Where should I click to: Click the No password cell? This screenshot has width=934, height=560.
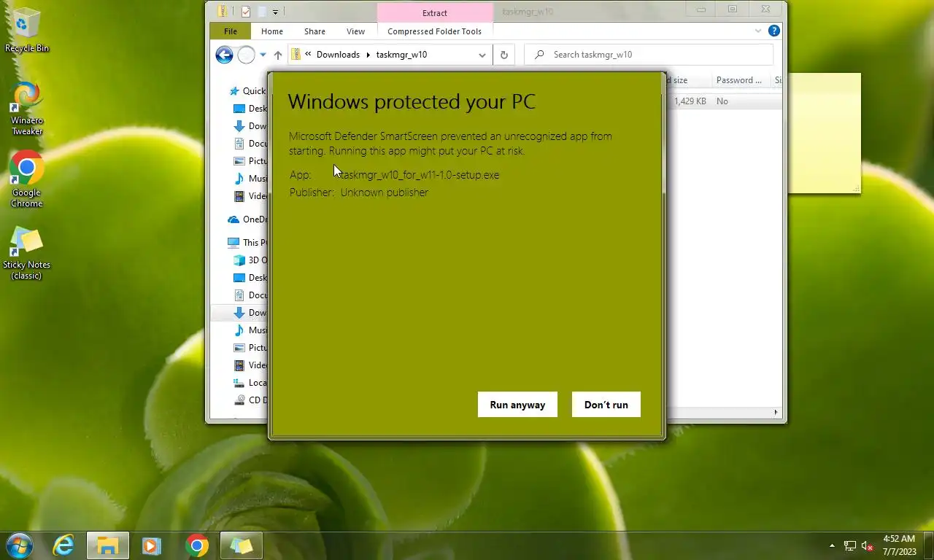pos(722,101)
